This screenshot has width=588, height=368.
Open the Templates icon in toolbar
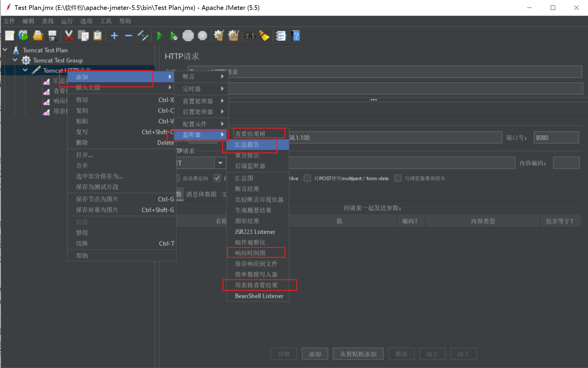[x=24, y=36]
